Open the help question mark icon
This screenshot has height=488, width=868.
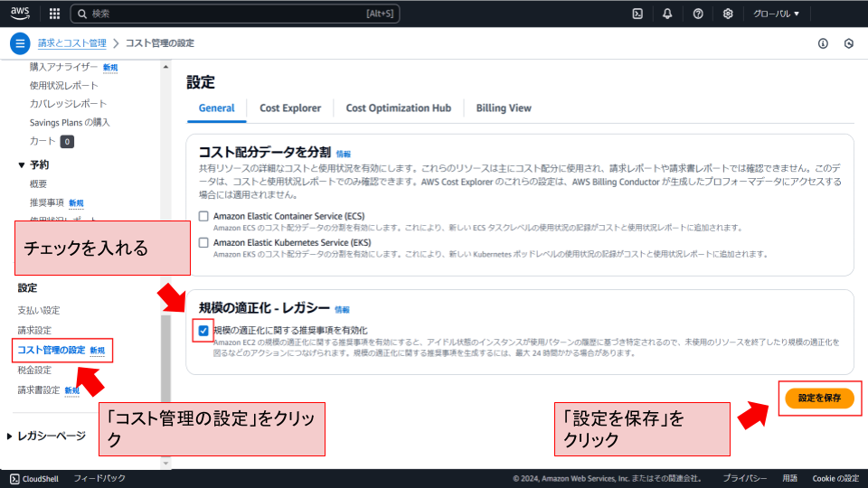698,14
